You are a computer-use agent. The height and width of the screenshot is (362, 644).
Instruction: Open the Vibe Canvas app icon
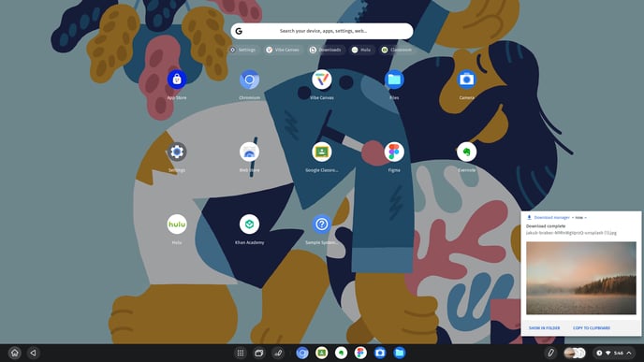(x=322, y=80)
